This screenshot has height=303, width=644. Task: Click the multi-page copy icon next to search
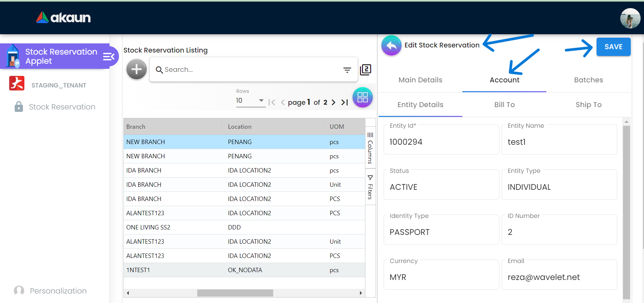[365, 70]
